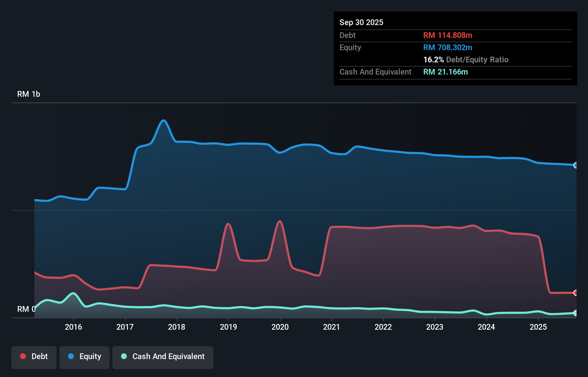Toggle the Cash And Equivalent legend button
588x377 pixels.
point(163,357)
